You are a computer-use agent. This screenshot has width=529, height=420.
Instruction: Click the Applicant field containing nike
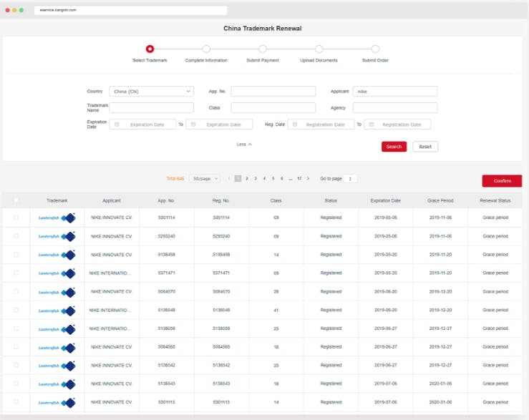(x=395, y=92)
